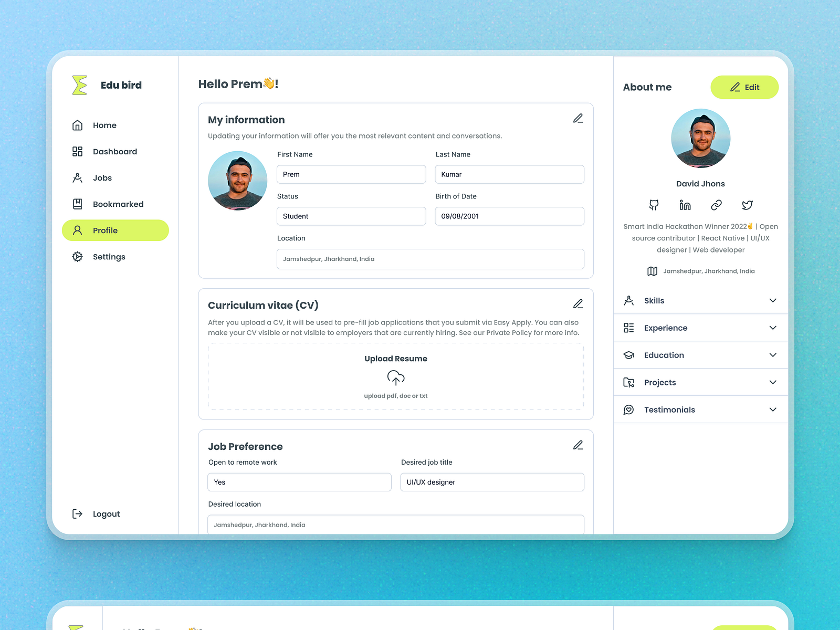Viewport: 840px width, 630px height.
Task: Collapse the Projects chevron
Action: (x=772, y=382)
